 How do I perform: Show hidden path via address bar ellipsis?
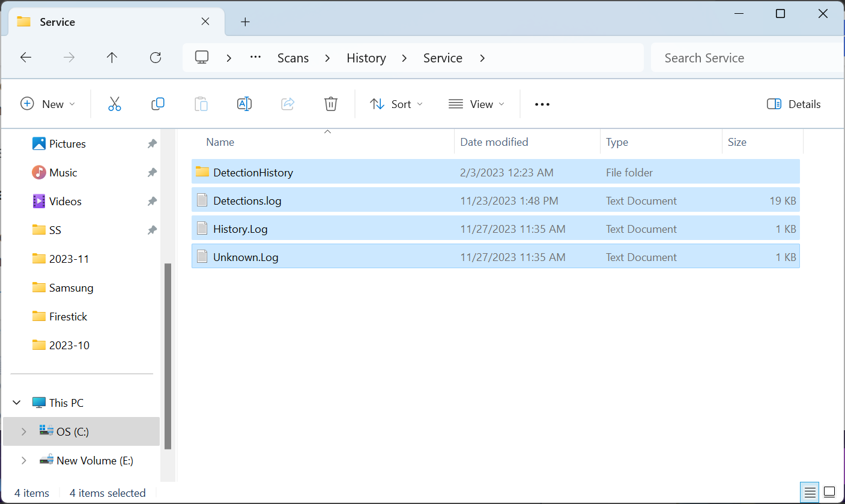256,58
